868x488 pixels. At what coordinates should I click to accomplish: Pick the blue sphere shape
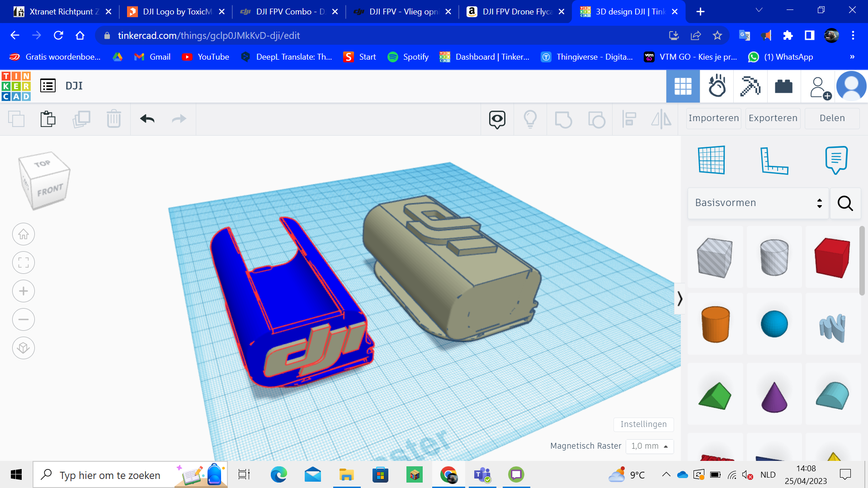pos(774,324)
